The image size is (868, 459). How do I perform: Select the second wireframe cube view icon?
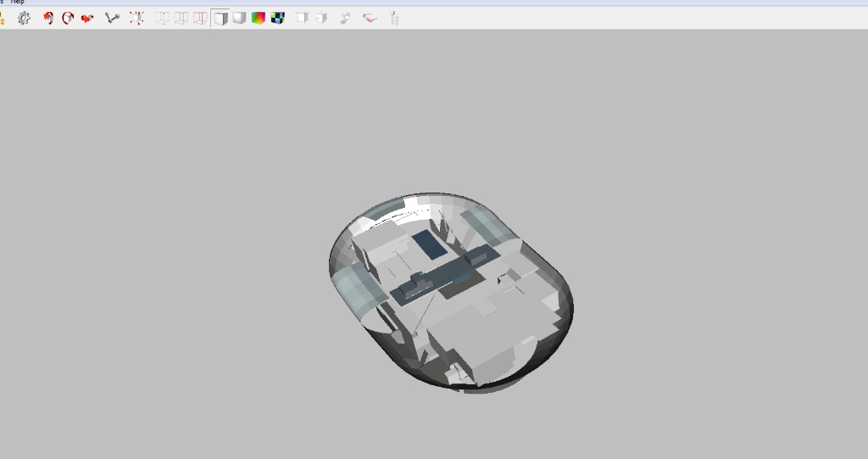coord(181,18)
